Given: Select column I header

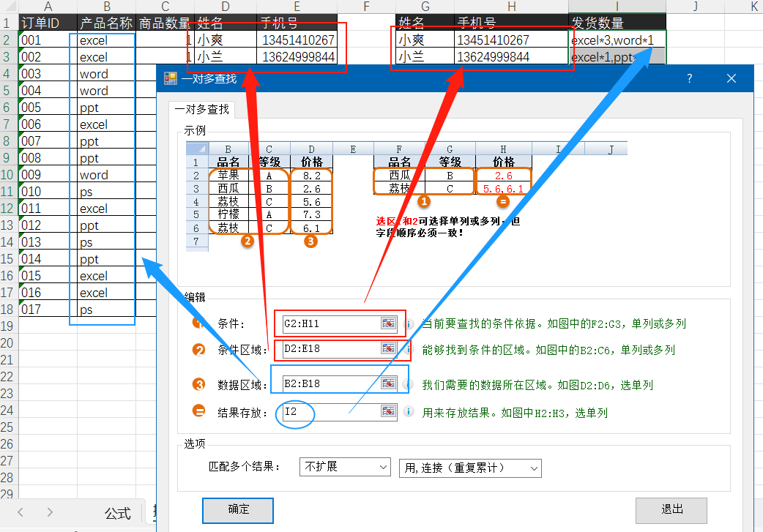Looking at the screenshot, I should click(x=617, y=7).
